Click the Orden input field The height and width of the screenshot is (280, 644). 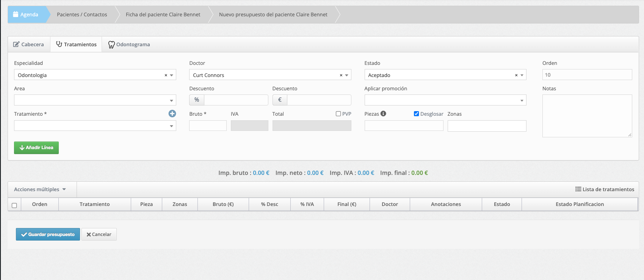point(587,75)
